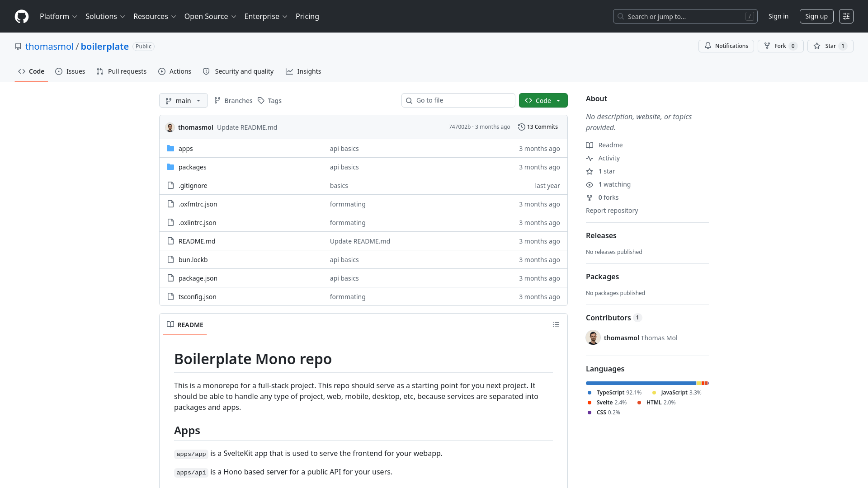
Task: Open the Pricing page
Action: (307, 16)
